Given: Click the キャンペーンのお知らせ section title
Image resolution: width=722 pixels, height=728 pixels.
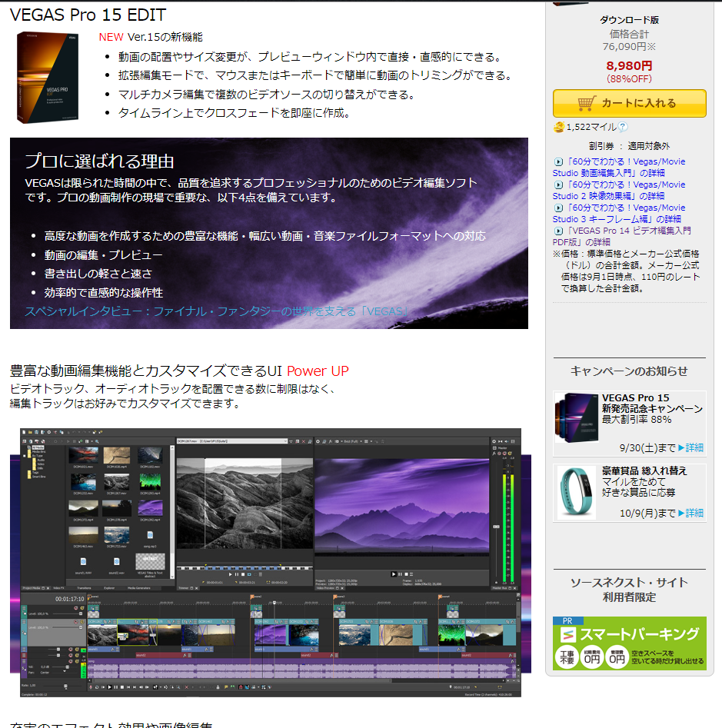Looking at the screenshot, I should point(629,371).
